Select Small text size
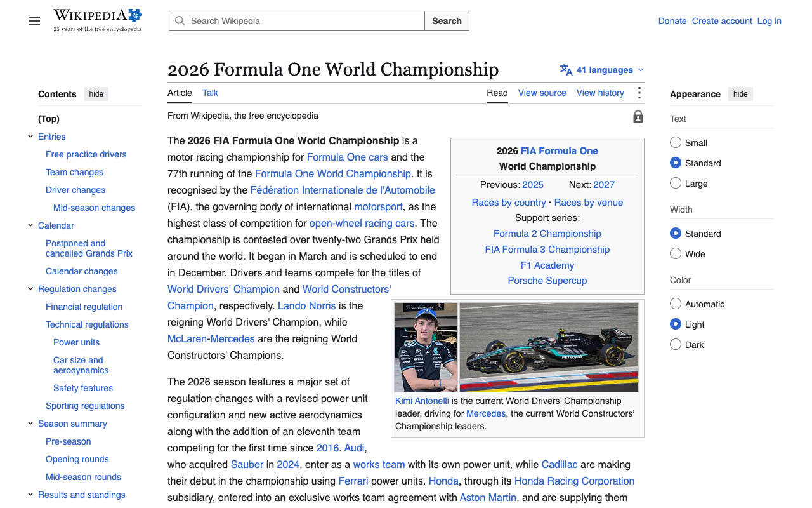The image size is (812, 508). point(676,143)
